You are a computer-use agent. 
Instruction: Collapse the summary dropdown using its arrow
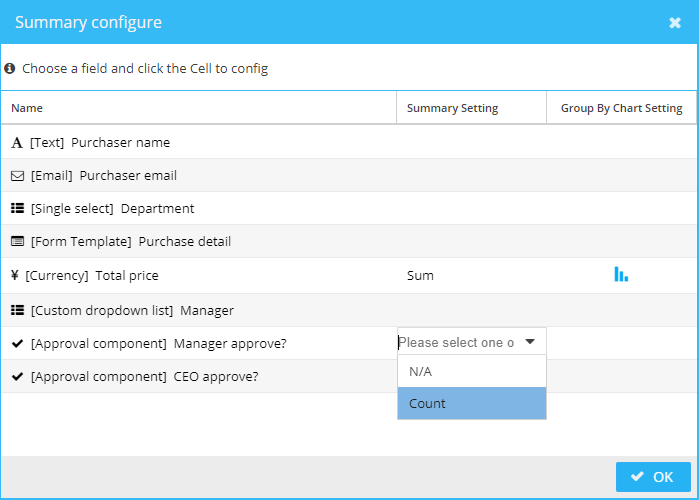530,342
